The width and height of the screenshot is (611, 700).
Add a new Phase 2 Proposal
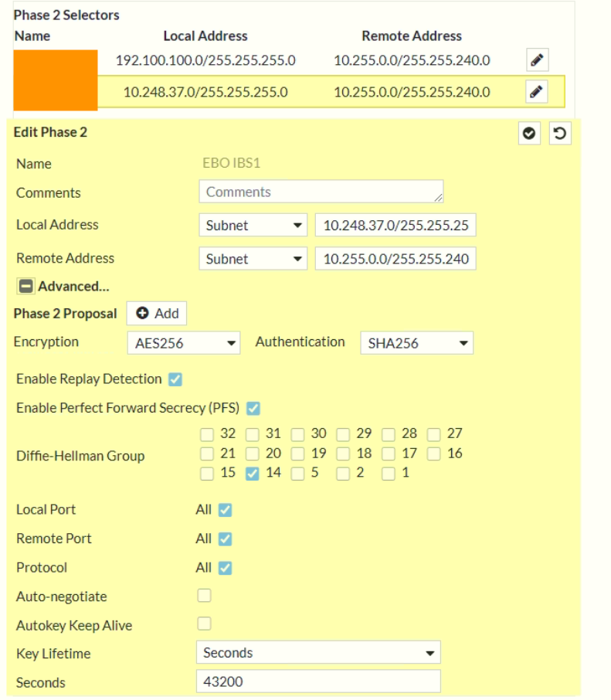[x=157, y=314]
